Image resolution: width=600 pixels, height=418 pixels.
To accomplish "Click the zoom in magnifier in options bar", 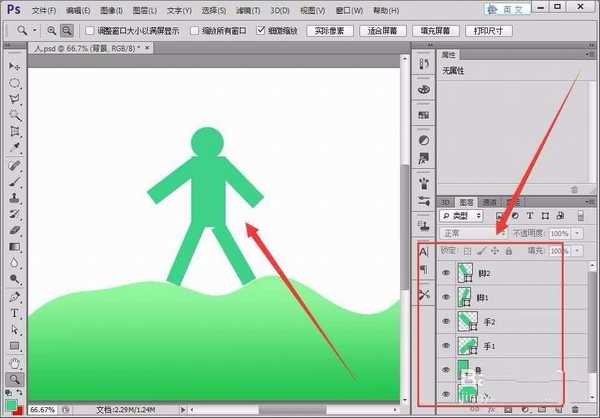I will coord(52,31).
